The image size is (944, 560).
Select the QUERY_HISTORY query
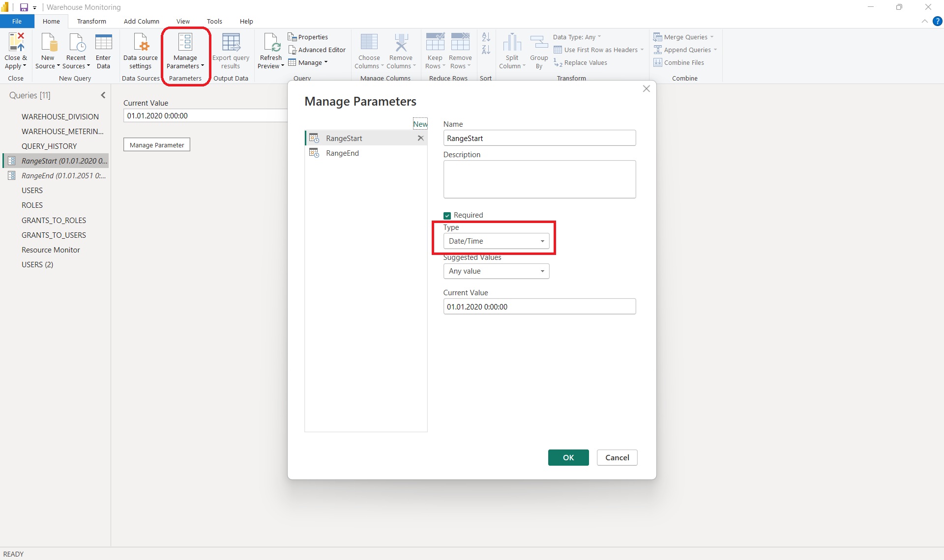pyautogui.click(x=49, y=146)
